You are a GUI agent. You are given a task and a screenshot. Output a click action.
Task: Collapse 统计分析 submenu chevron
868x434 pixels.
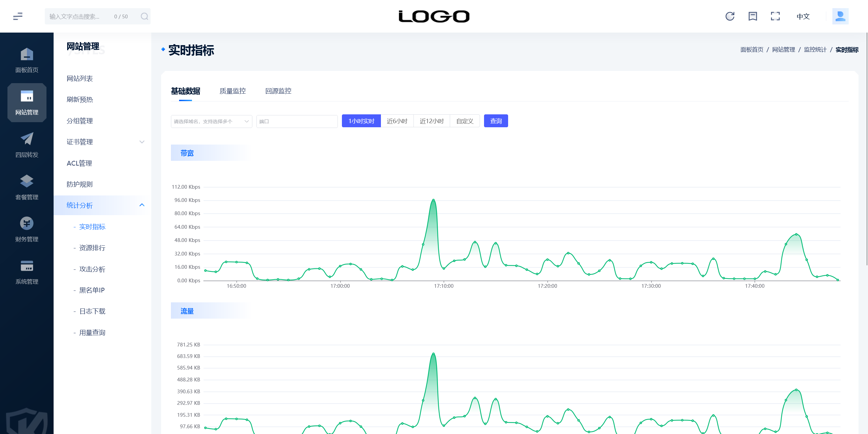pos(142,205)
